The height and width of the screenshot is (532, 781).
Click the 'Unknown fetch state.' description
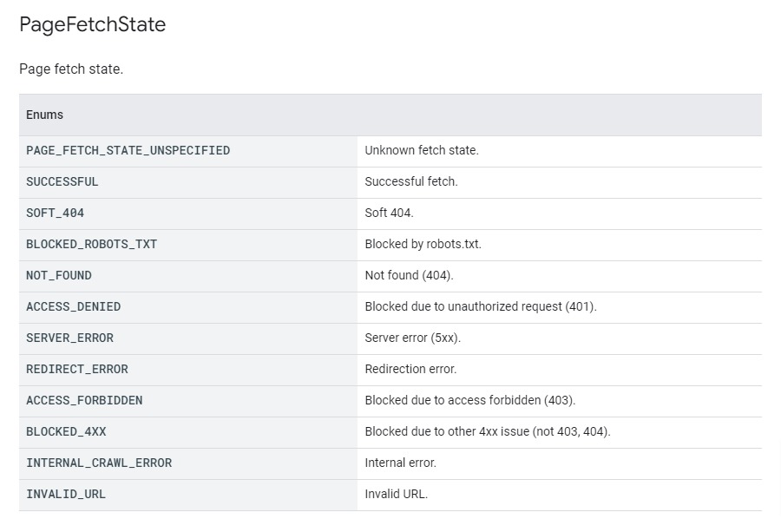422,150
